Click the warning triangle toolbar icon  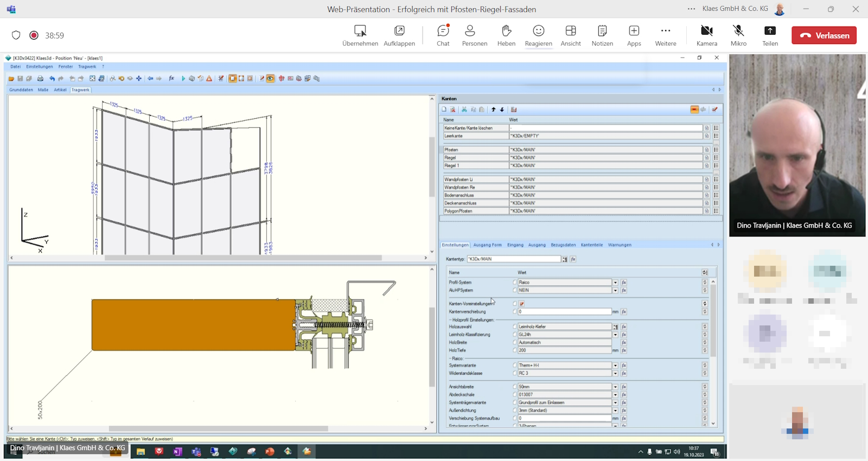(x=209, y=79)
